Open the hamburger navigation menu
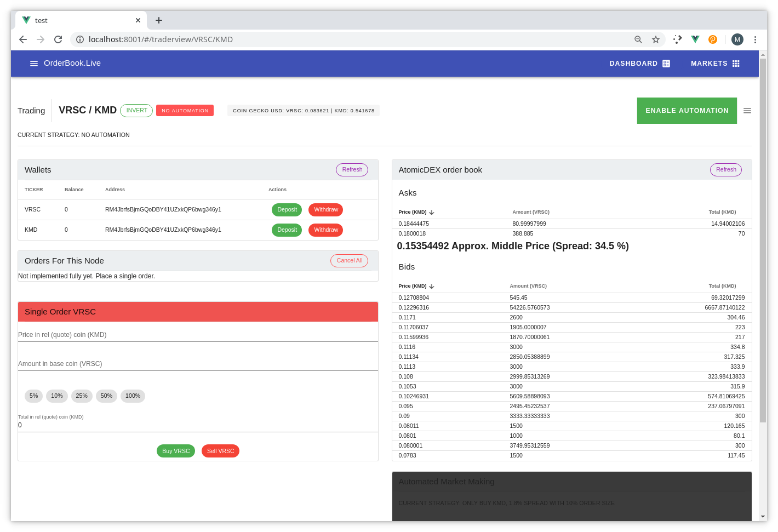Viewport: 778px width, 532px height. click(x=34, y=64)
